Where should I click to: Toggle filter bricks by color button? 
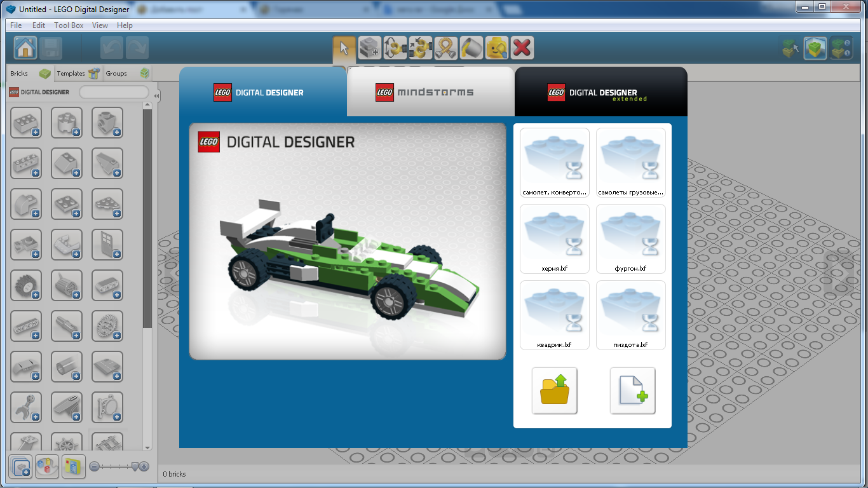[47, 466]
